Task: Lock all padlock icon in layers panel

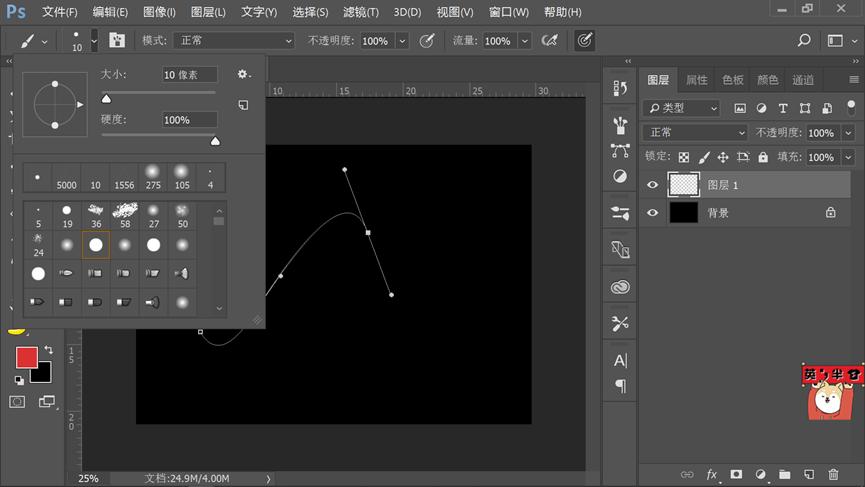Action: coord(763,157)
